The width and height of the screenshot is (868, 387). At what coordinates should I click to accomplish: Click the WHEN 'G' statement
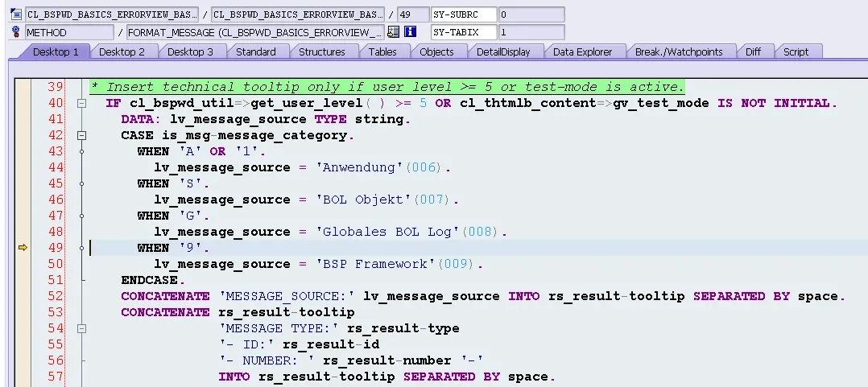coord(174,216)
